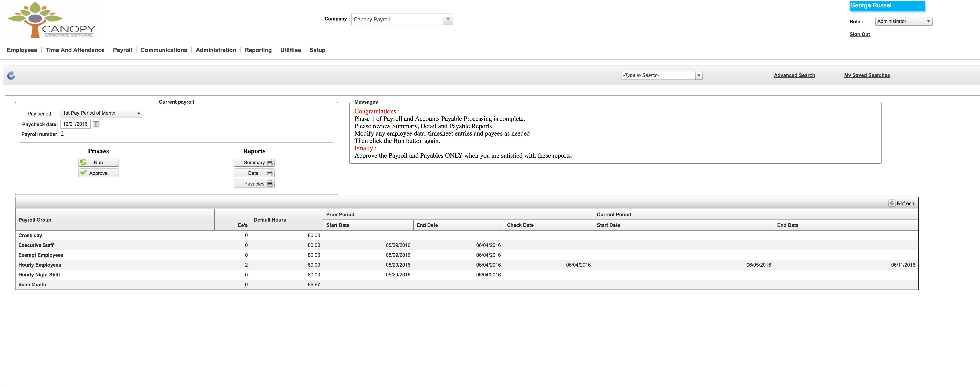Click the Summary report printer icon
Viewport: 980px width, 387px height.
click(x=270, y=162)
